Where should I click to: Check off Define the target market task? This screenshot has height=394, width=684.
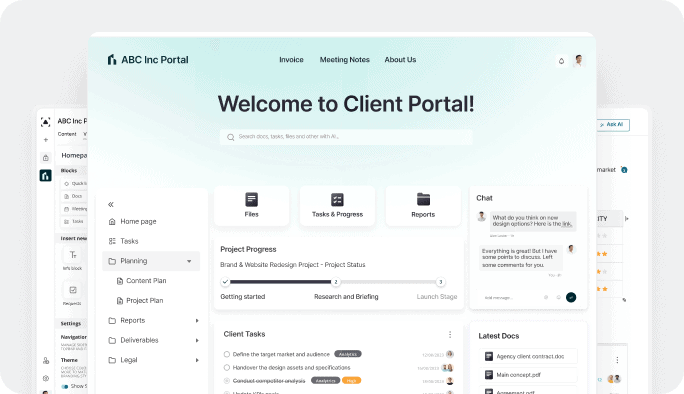[226, 354]
